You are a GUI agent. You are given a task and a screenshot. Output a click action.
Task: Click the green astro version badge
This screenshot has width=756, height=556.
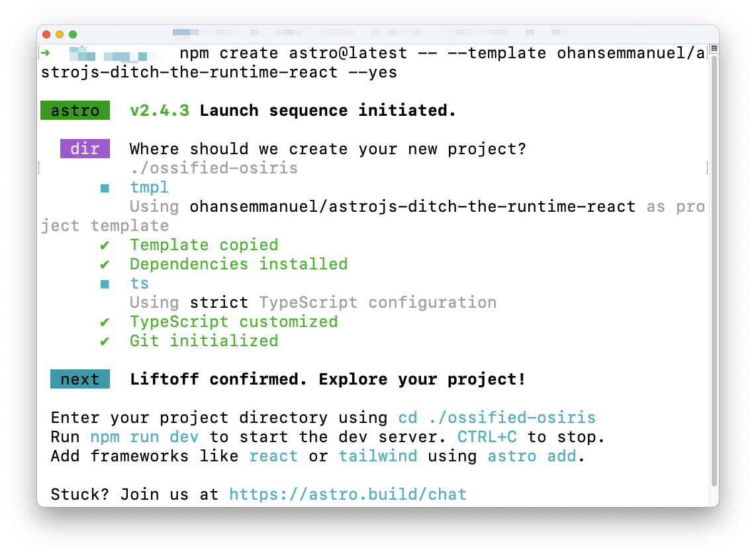(74, 110)
